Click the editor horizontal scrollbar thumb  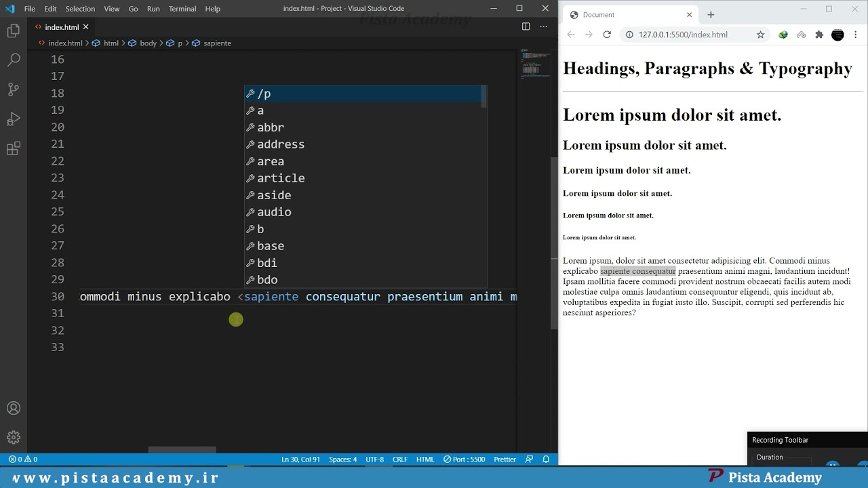click(182, 450)
